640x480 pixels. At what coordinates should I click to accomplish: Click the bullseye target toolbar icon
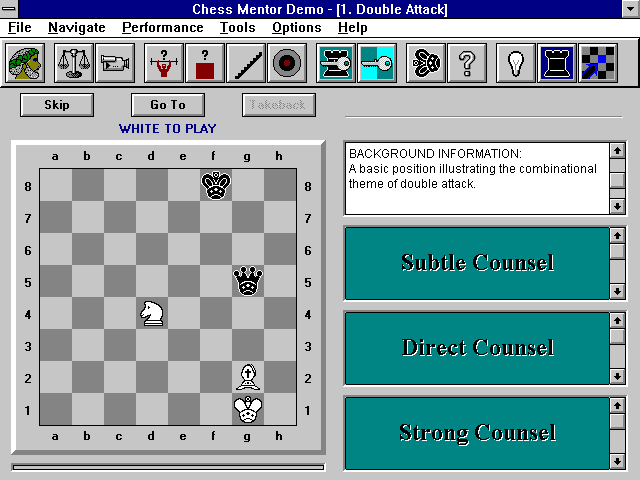click(288, 63)
